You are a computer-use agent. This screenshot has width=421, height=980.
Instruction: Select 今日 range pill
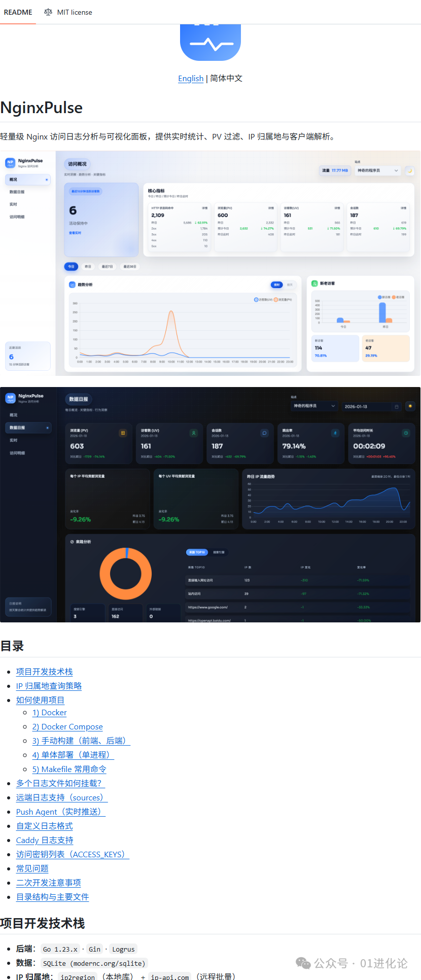71,266
